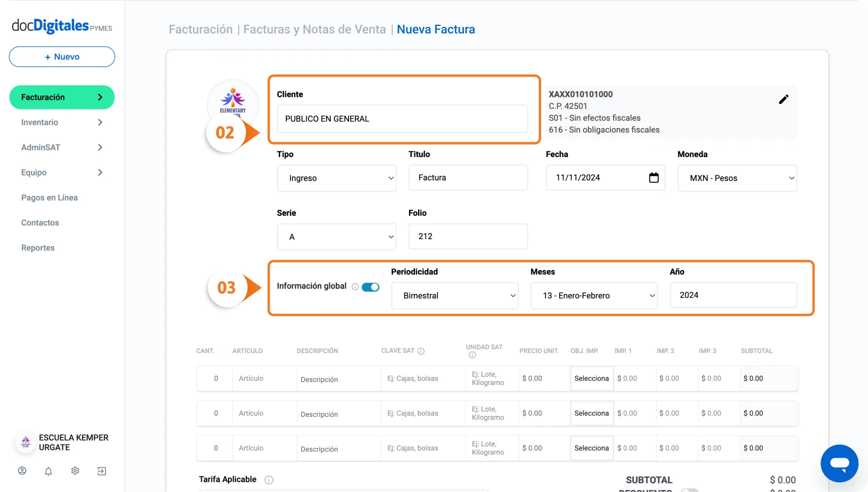Click the third row Clave SAT field
868x492 pixels.
click(x=423, y=448)
